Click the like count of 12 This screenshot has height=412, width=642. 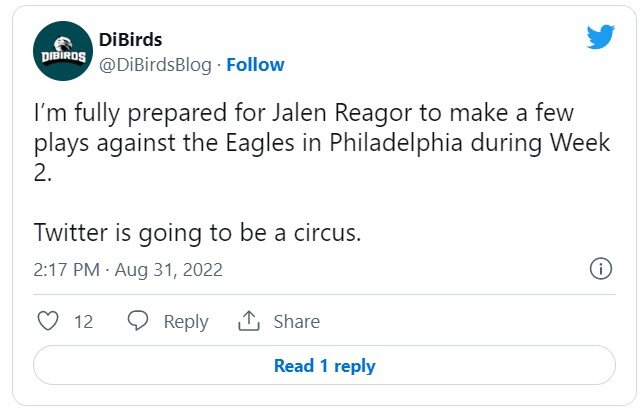(83, 321)
